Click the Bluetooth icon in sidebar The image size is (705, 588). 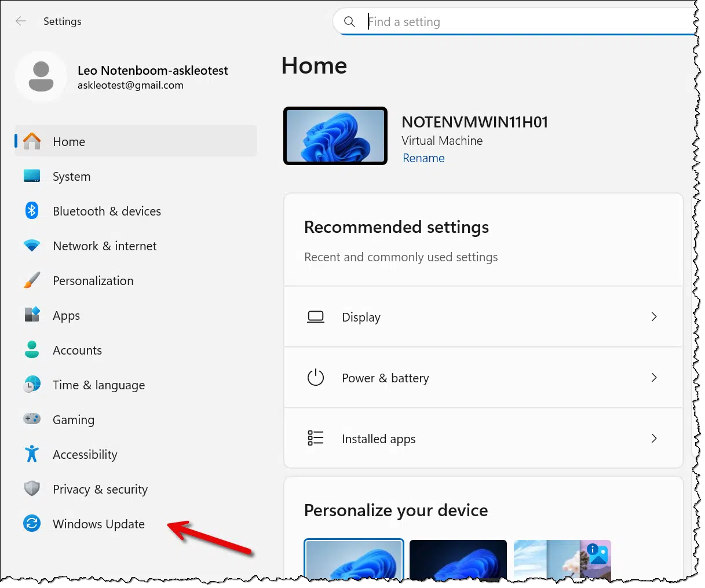point(32,211)
